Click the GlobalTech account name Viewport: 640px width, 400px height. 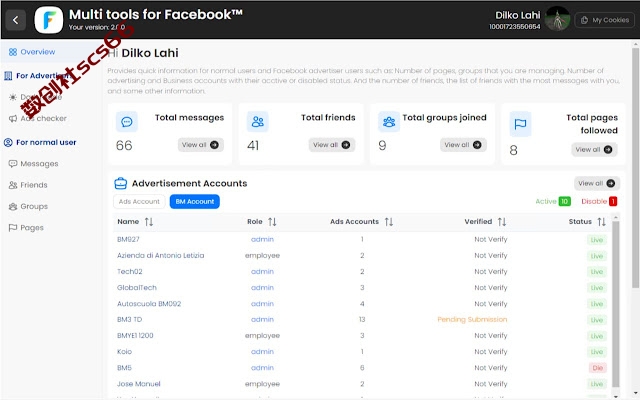click(x=137, y=288)
